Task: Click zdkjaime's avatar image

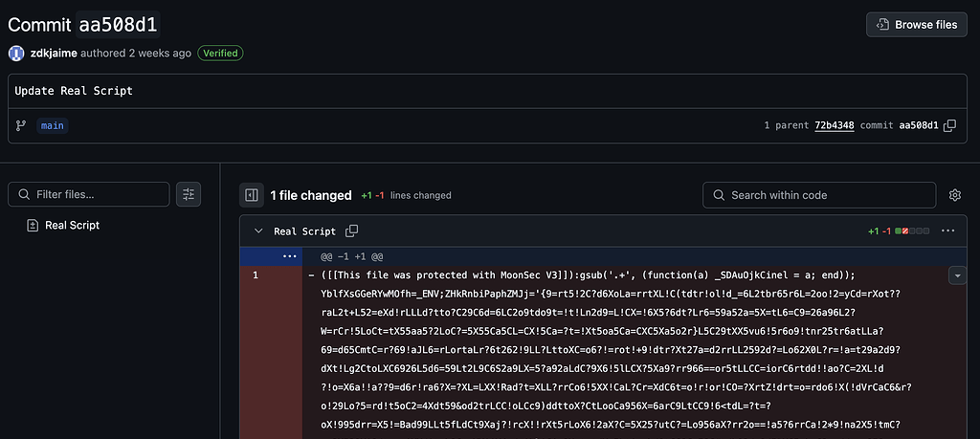Action: tap(16, 53)
